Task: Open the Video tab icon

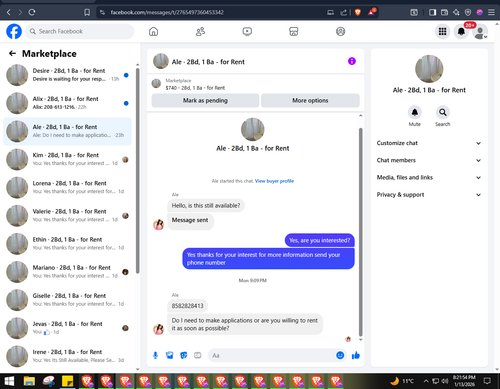Action: coord(247,31)
